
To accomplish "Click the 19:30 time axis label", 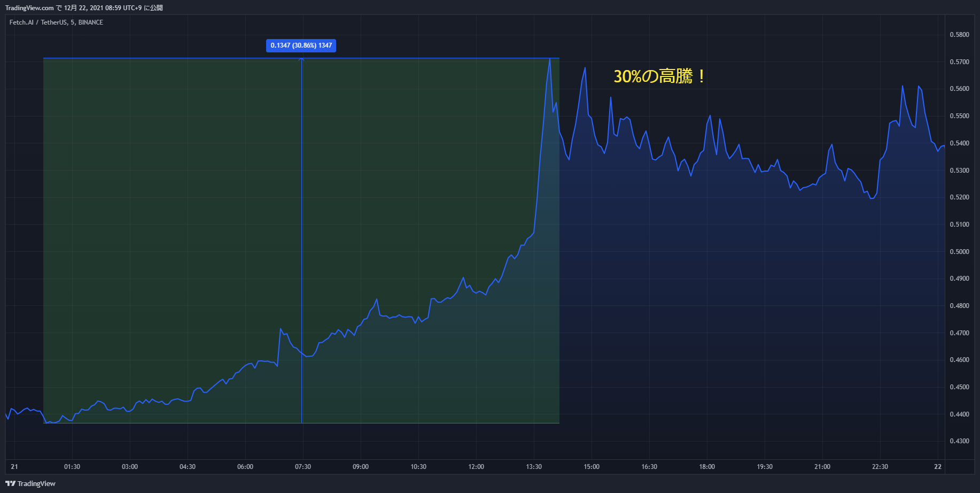I will [x=765, y=467].
